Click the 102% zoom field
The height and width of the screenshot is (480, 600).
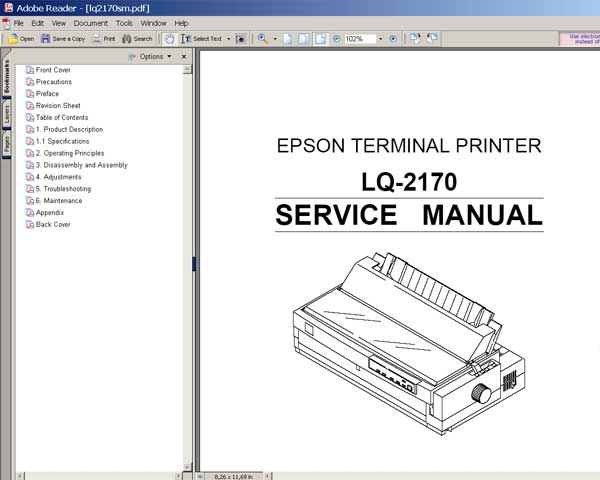360,39
